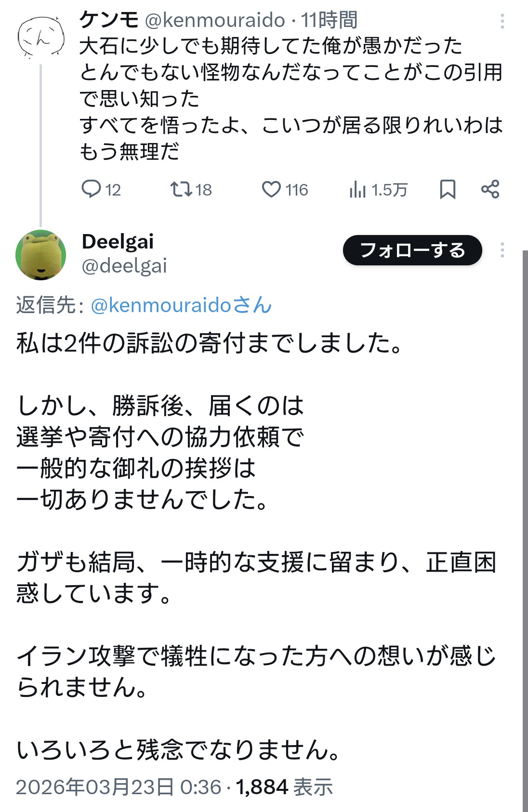This screenshot has width=528, height=812.
Task: Open ケンモ's sketch profile avatar
Action: (41, 37)
